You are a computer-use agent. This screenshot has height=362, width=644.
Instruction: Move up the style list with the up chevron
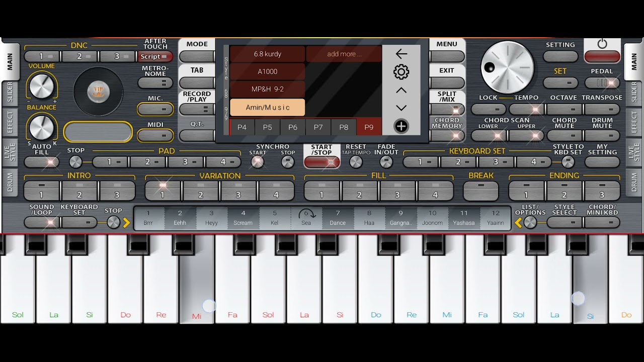401,90
